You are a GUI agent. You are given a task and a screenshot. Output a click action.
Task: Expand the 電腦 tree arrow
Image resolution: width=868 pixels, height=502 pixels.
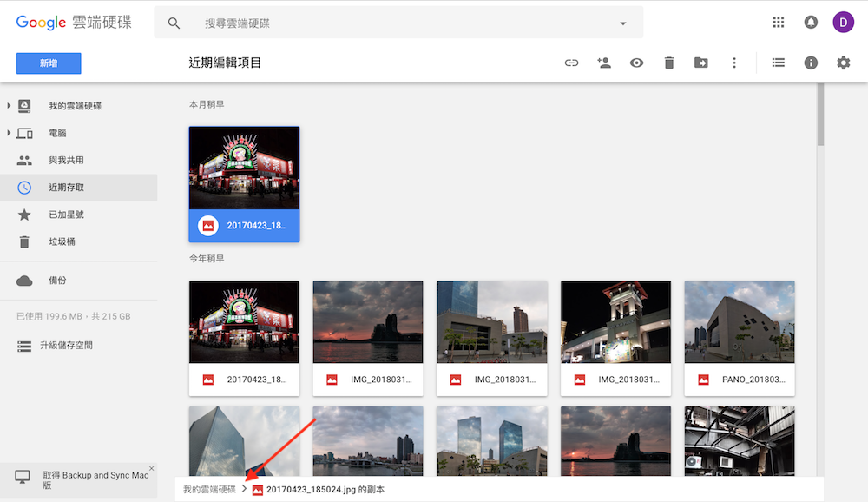tap(9, 132)
